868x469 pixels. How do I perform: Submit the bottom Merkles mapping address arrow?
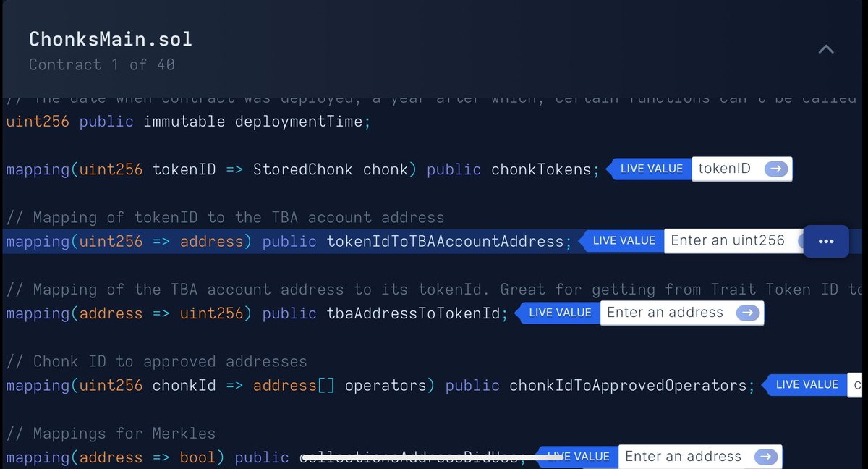click(766, 457)
